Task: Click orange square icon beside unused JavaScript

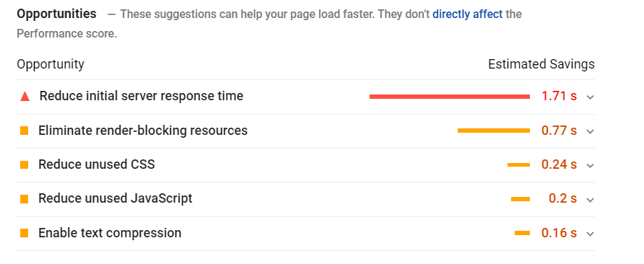Action: click(x=25, y=199)
